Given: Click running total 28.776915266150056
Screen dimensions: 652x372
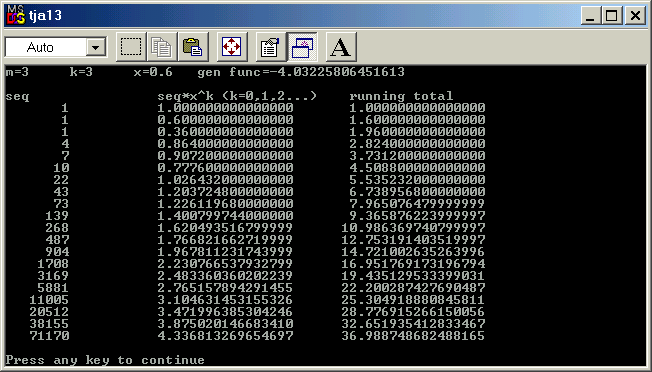Looking at the screenshot, I should coord(413,312).
